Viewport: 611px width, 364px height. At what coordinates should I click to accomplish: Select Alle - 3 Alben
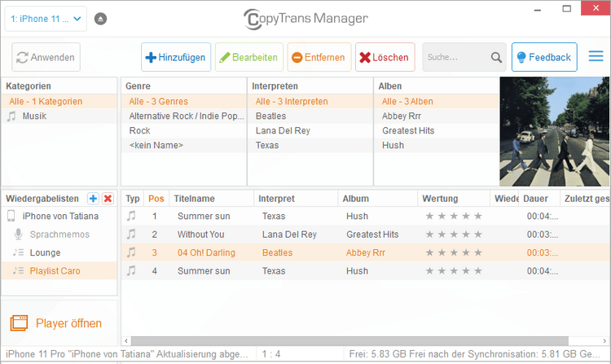(437, 101)
